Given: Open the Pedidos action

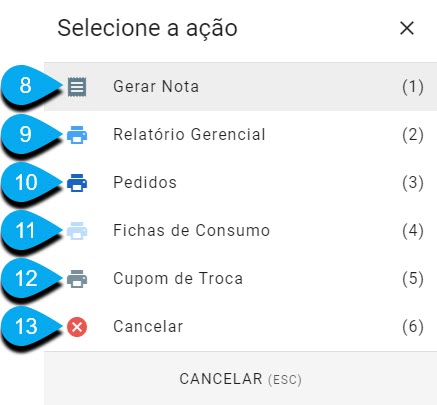Looking at the screenshot, I should point(240,183).
